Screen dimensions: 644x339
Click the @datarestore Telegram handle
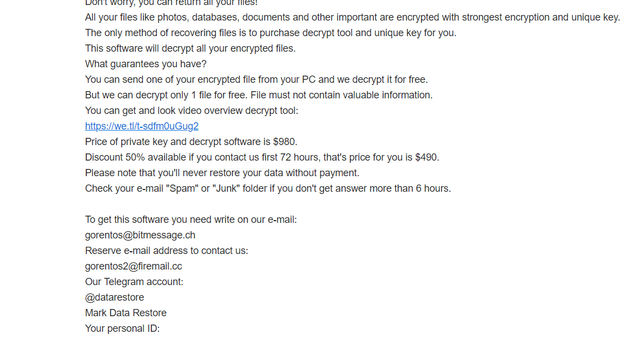pyautogui.click(x=115, y=297)
